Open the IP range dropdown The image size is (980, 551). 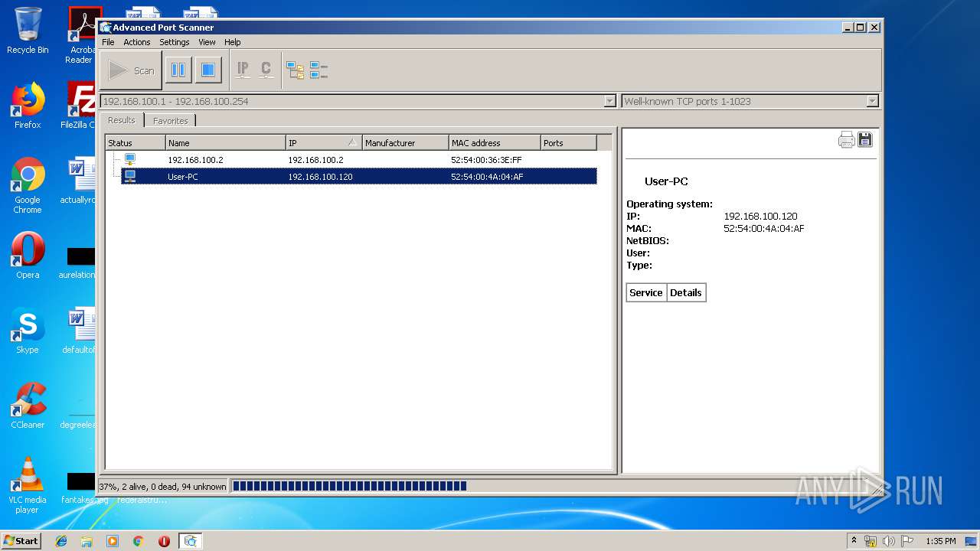point(609,101)
